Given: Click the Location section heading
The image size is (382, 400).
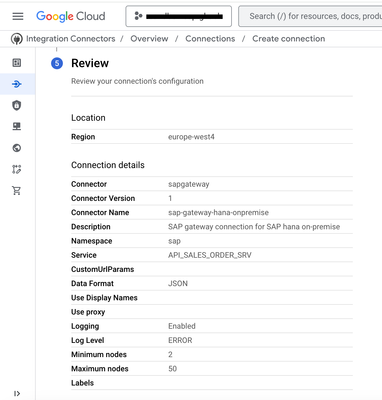Looking at the screenshot, I should (x=88, y=118).
